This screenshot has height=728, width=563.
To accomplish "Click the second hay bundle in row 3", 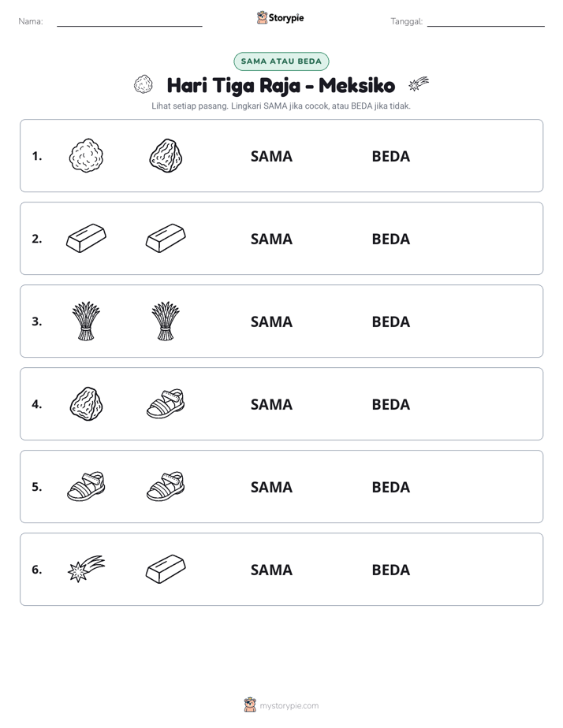I will (x=166, y=321).
